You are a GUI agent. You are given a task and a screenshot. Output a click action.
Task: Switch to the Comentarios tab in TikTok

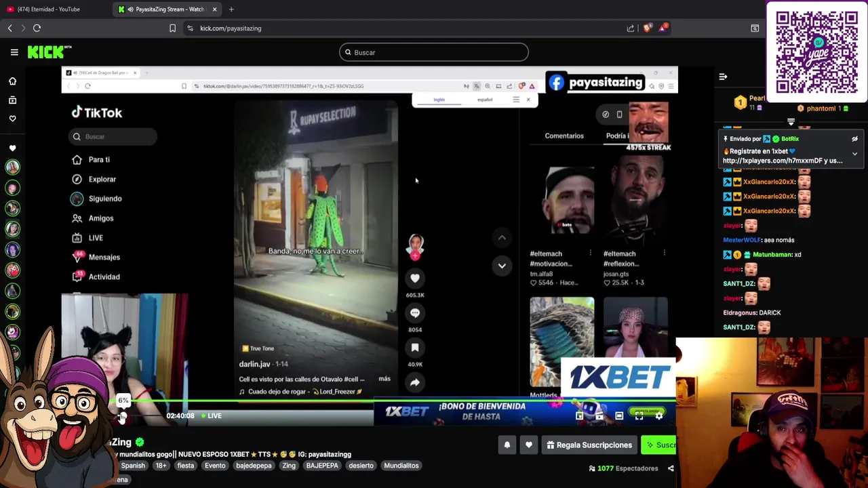(x=564, y=136)
